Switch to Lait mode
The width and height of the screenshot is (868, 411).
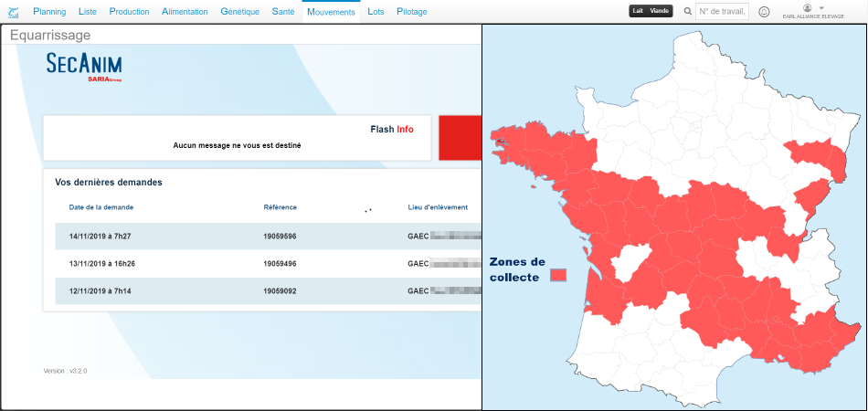[x=639, y=11]
